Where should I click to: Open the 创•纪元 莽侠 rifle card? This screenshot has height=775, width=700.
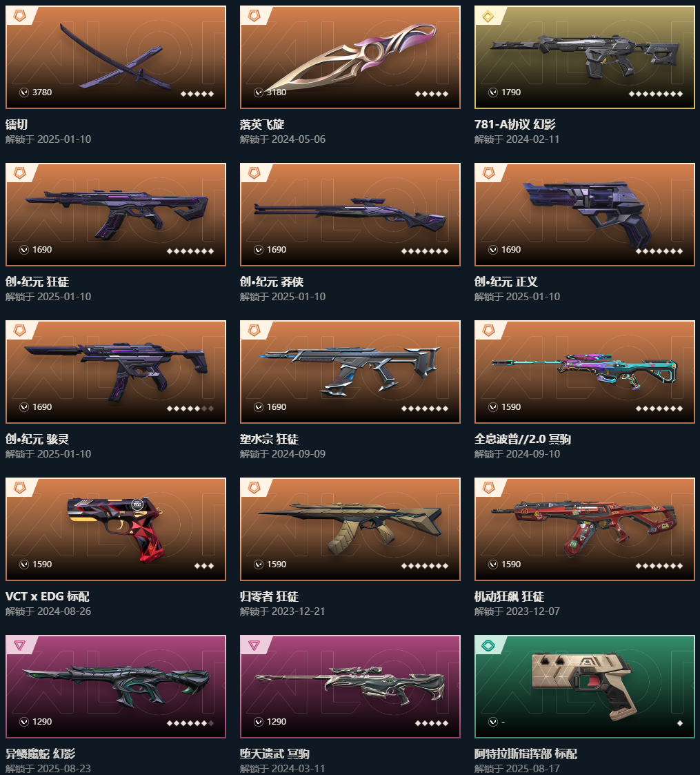(350, 215)
